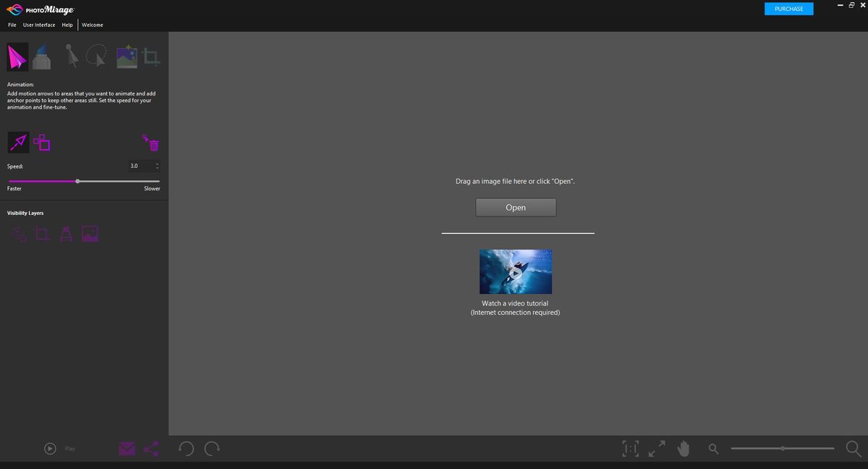Play the video tutorial thumbnail
Viewport: 868px width, 469px height.
point(516,271)
